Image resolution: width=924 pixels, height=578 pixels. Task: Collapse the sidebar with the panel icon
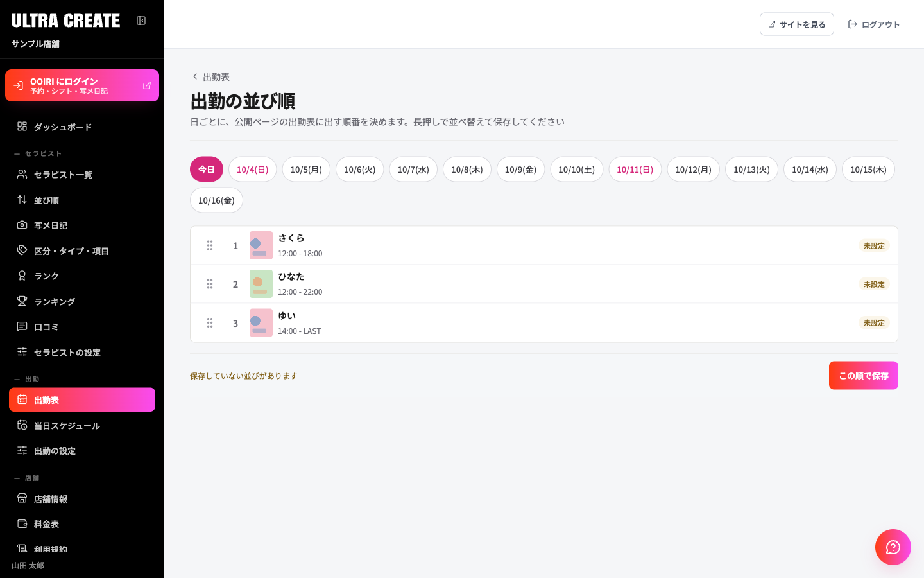[141, 21]
